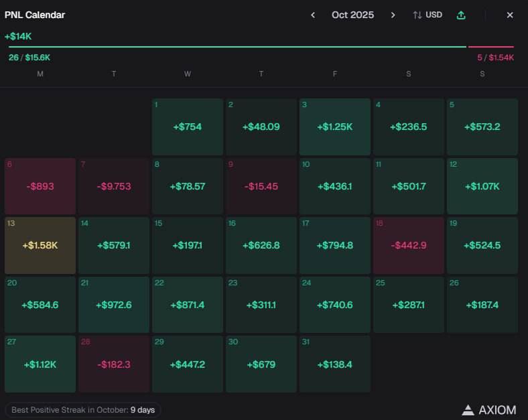Go to next month with right chevron
Image resolution: width=528 pixels, height=420 pixels.
393,15
